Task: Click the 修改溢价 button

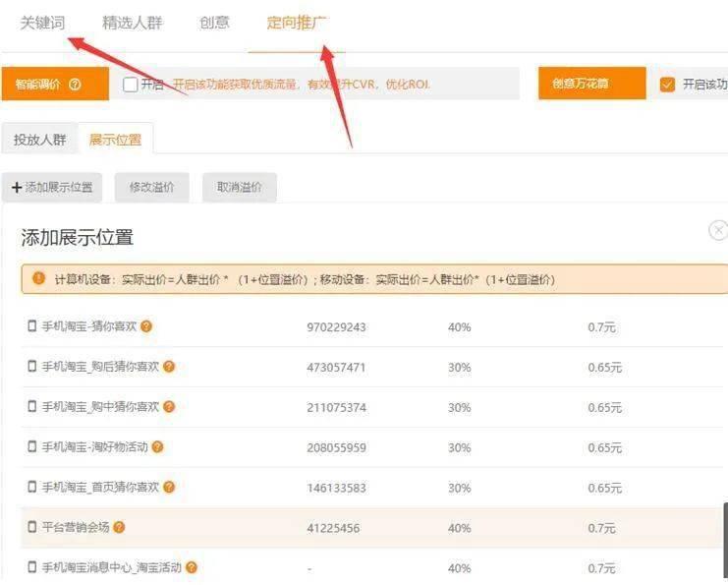Action: point(151,187)
